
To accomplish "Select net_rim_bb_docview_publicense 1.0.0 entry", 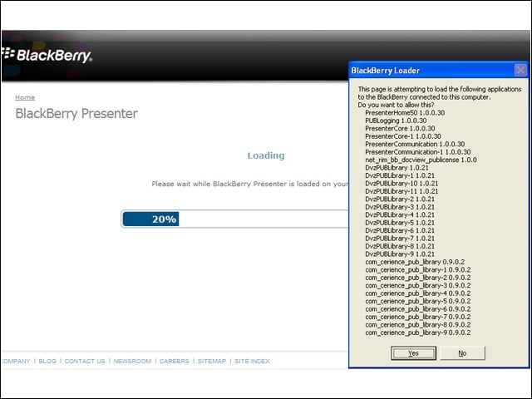I will (421, 160).
